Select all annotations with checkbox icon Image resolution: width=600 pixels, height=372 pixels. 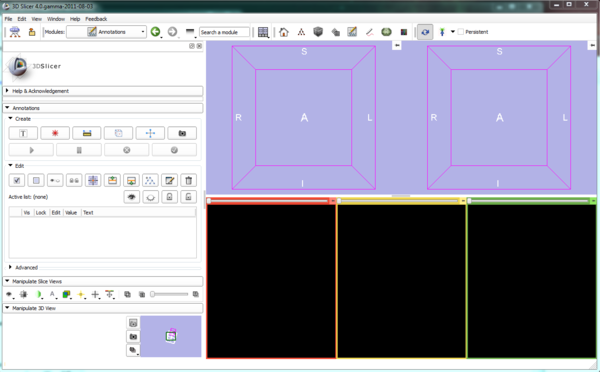point(17,180)
